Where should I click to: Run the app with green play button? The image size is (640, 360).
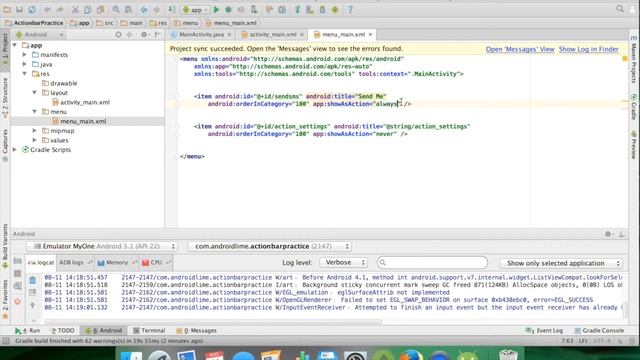(x=217, y=9)
